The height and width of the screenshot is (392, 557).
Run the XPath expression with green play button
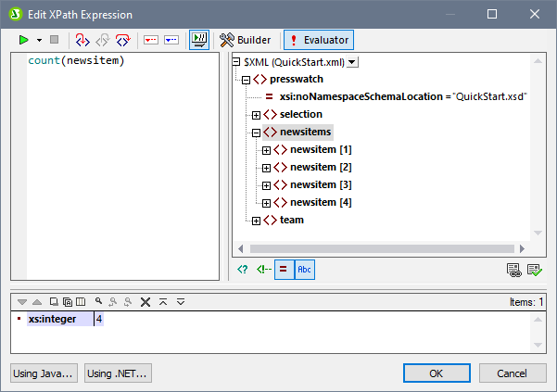[x=23, y=40]
